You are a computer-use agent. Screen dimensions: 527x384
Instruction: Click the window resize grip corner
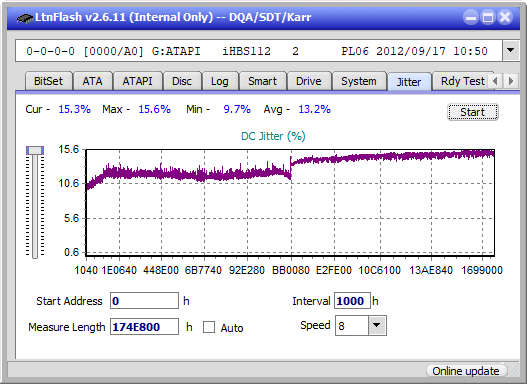point(514,372)
